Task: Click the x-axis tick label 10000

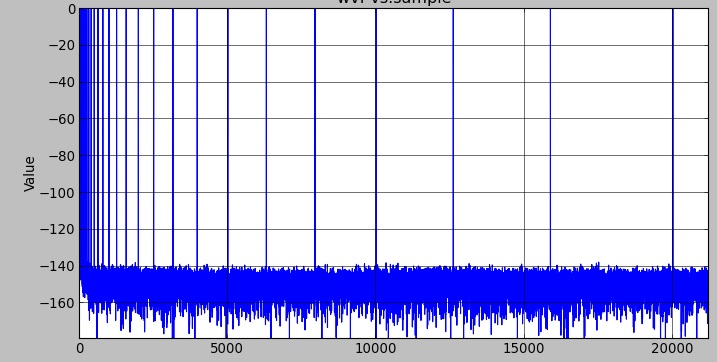Action: tap(376, 349)
